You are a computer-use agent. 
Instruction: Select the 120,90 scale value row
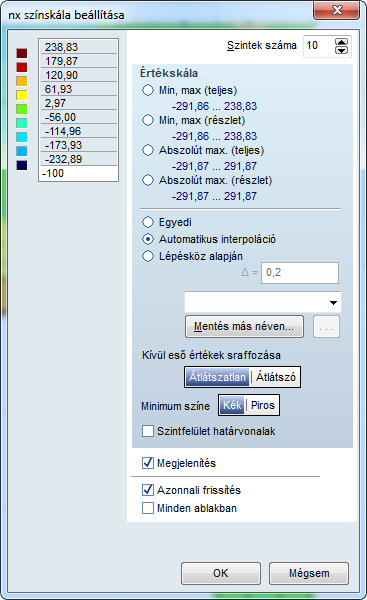click(78, 75)
